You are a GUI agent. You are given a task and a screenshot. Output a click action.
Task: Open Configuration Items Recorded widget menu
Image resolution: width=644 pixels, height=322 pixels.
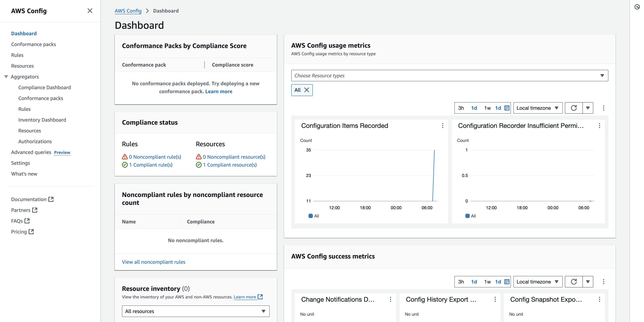pyautogui.click(x=443, y=126)
